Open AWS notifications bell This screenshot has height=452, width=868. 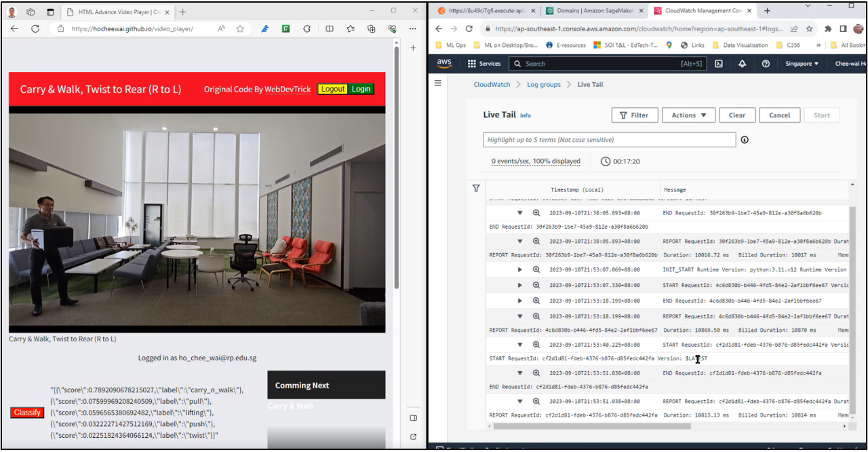pos(742,64)
